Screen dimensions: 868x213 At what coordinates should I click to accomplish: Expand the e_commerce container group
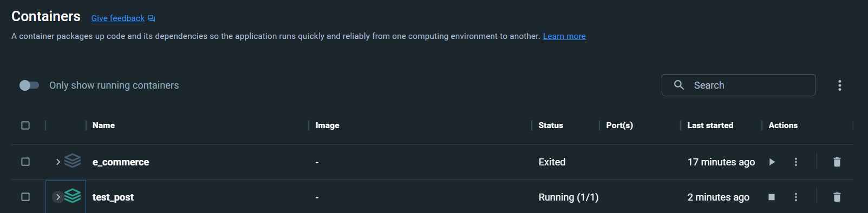click(x=58, y=162)
